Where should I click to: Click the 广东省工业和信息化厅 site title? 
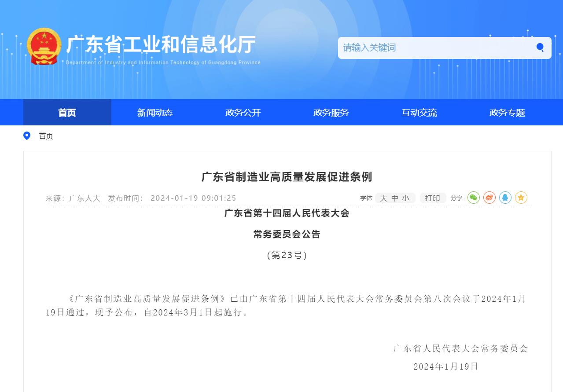[161, 45]
